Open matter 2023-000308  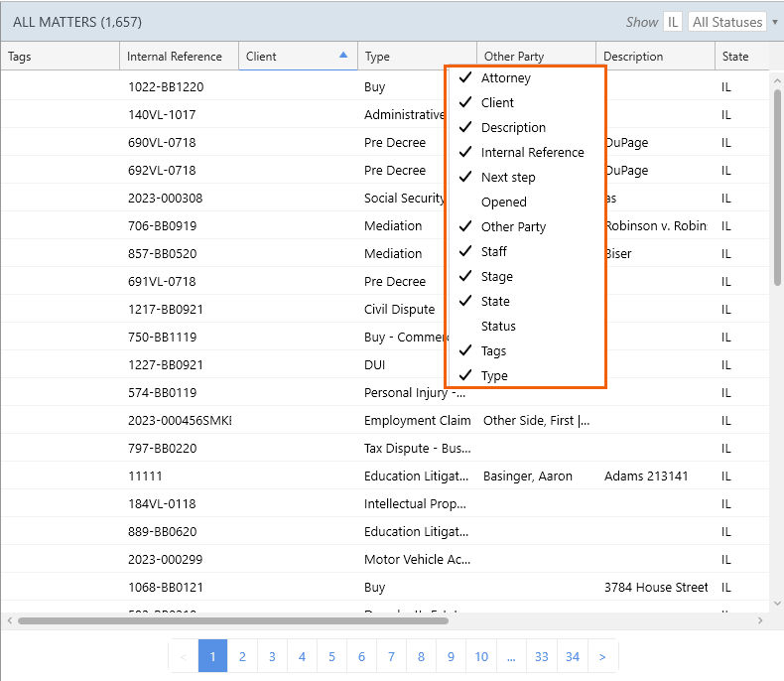point(166,198)
